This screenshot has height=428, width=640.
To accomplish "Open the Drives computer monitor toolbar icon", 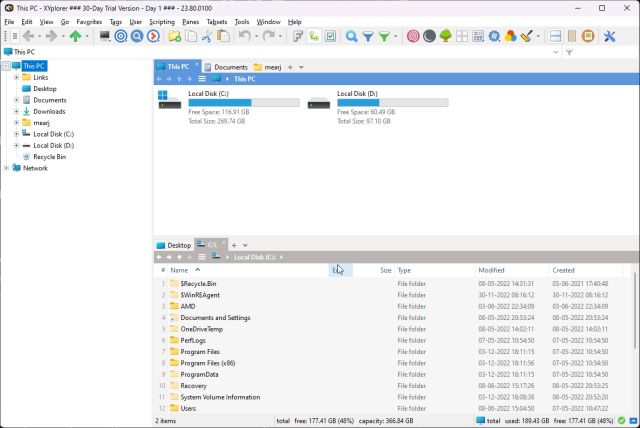I will tap(104, 36).
